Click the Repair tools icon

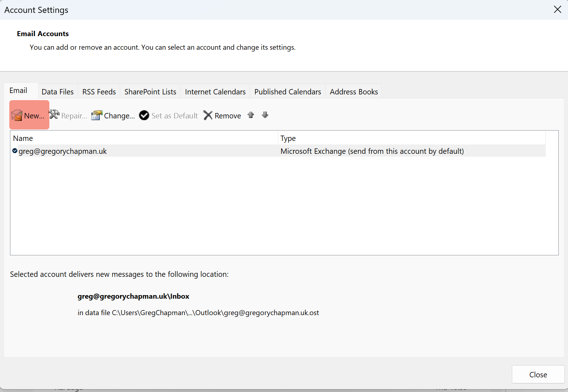pyautogui.click(x=54, y=115)
